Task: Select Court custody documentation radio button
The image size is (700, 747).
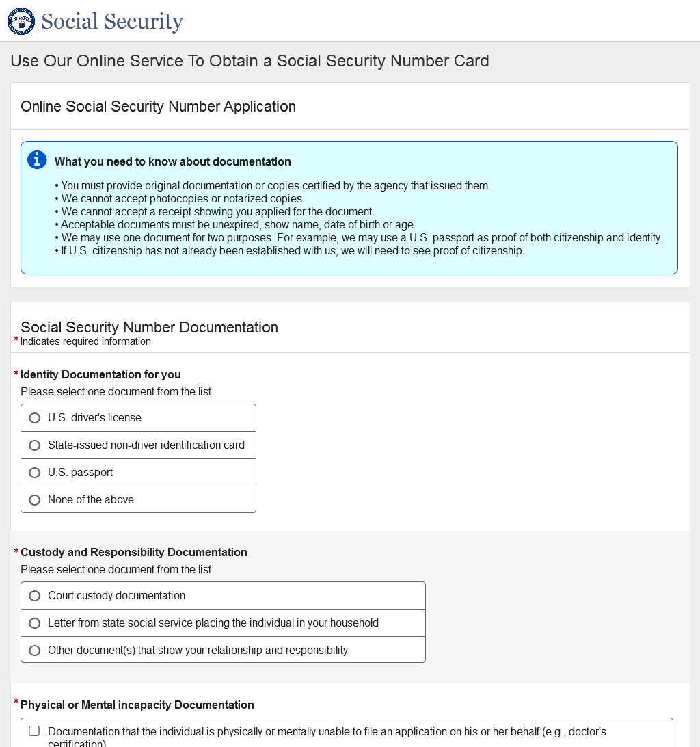Action: pyautogui.click(x=35, y=596)
